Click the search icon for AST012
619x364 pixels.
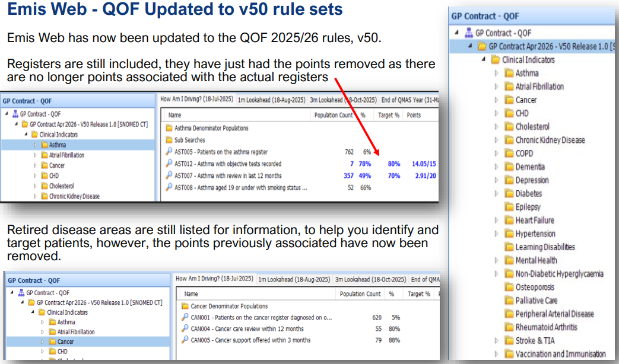point(169,164)
